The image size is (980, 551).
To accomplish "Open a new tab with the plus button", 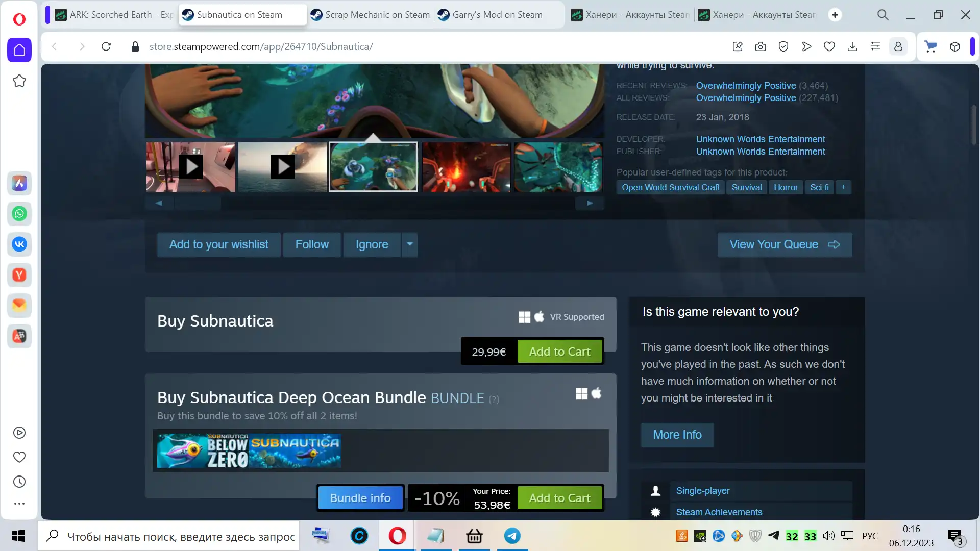I will coord(835,15).
